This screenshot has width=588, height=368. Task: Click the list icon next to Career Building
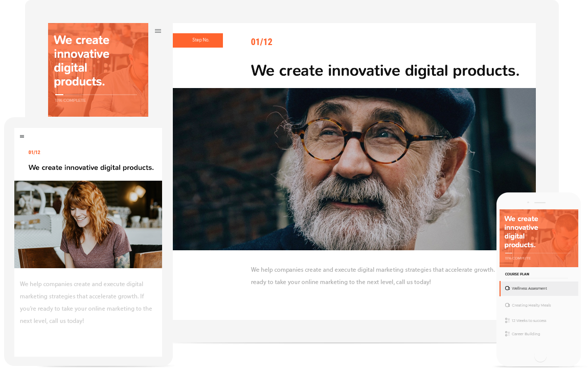507,334
